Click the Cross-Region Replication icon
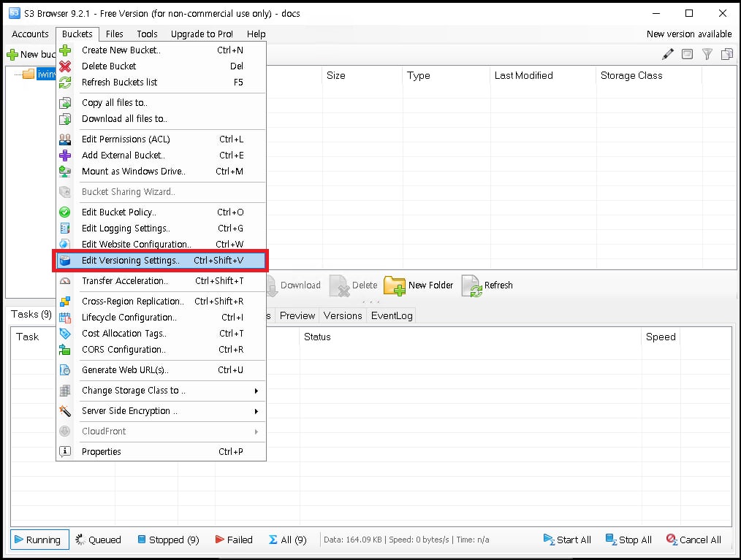This screenshot has width=741, height=560. pos(65,302)
